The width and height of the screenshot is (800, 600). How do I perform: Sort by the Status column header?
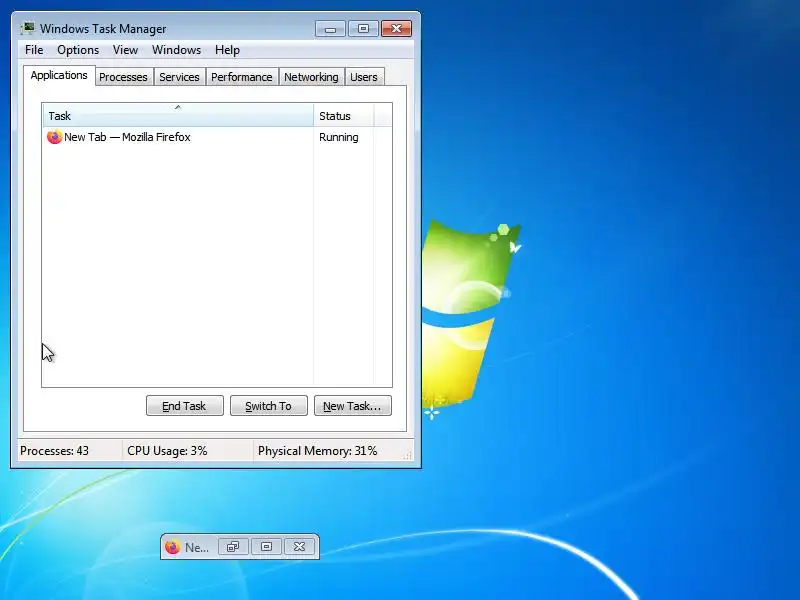click(x=343, y=115)
